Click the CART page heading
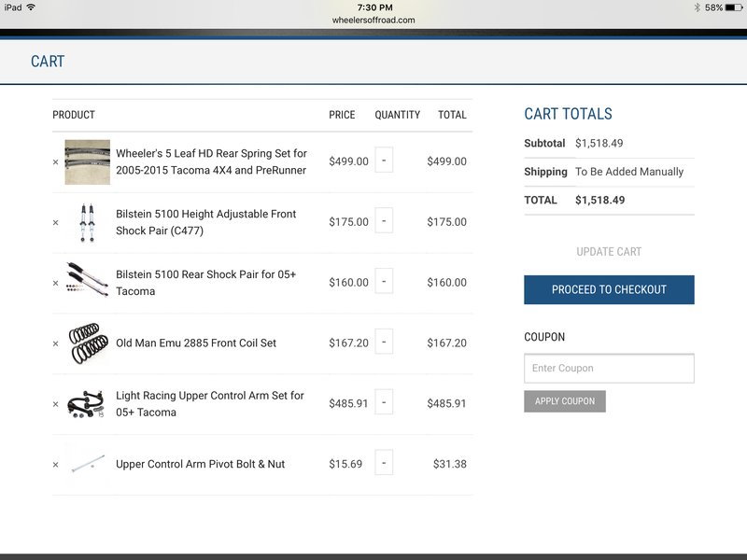Image resolution: width=747 pixels, height=560 pixels. [x=48, y=62]
